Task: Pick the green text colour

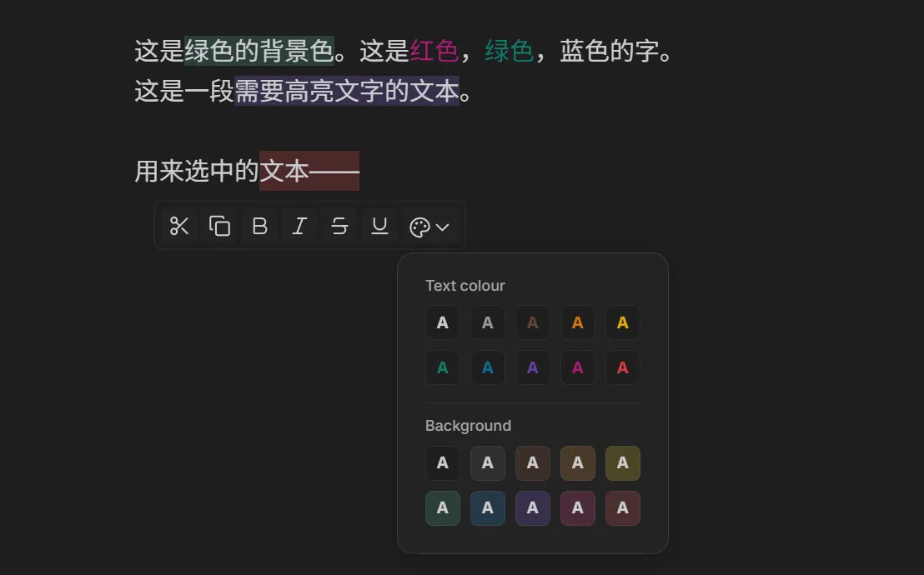Action: pyautogui.click(x=443, y=367)
